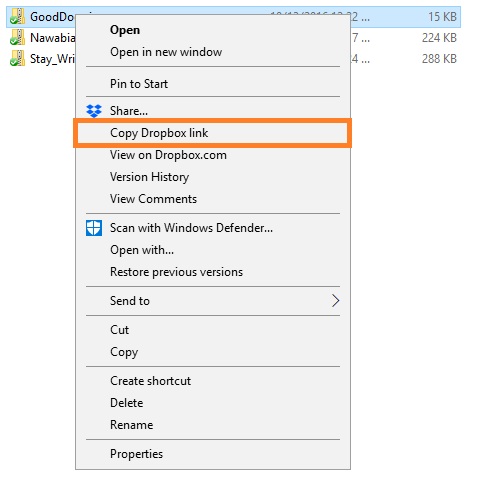
Task: Select the Nawabia file name
Action: coord(52,38)
